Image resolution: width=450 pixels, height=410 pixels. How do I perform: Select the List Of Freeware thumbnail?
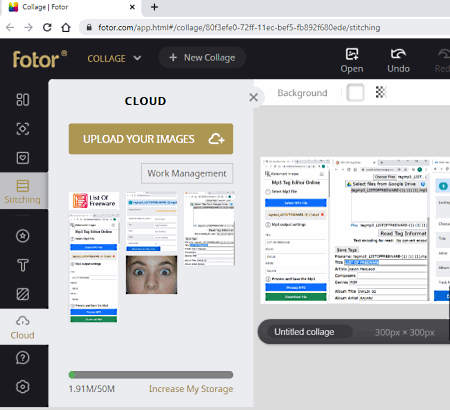pyautogui.click(x=94, y=201)
